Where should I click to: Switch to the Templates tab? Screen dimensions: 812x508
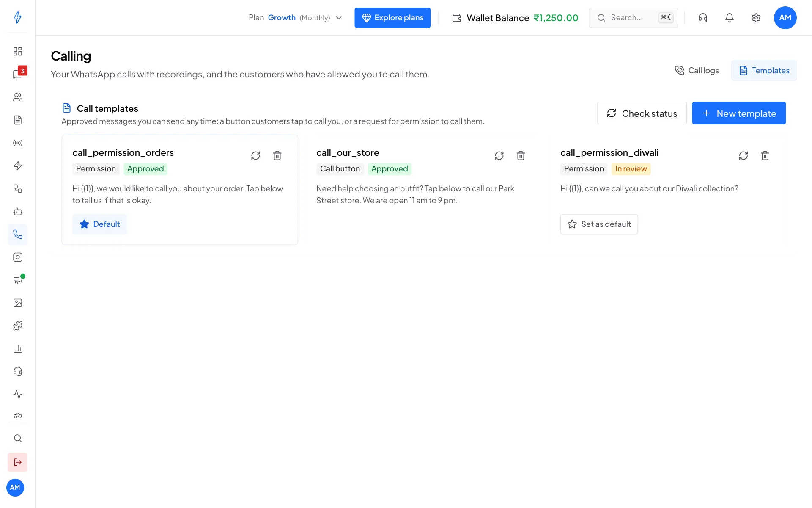coord(764,70)
